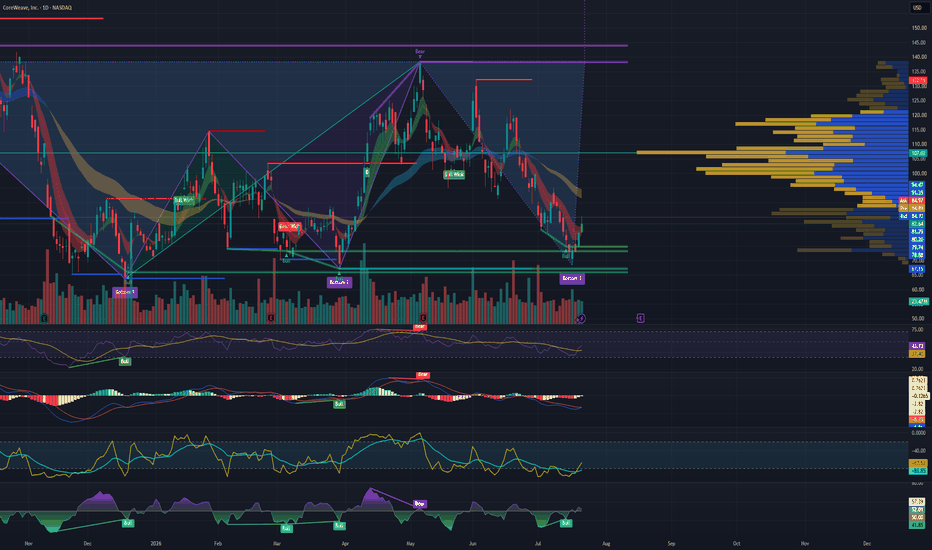The image size is (932, 550).
Task: Click the 150.00 price scale value
Action: (919, 27)
